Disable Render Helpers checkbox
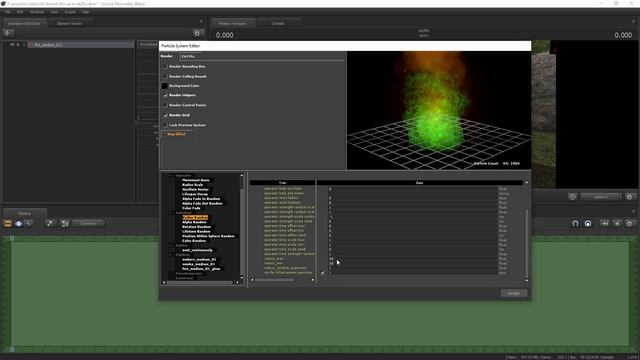This screenshot has width=640, height=360. tap(165, 95)
